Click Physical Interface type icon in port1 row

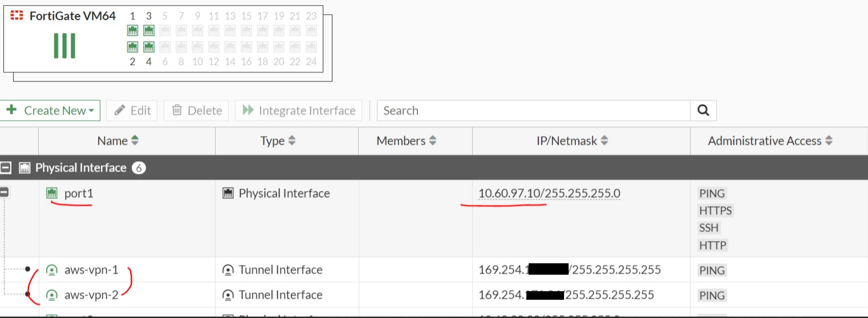(x=228, y=194)
